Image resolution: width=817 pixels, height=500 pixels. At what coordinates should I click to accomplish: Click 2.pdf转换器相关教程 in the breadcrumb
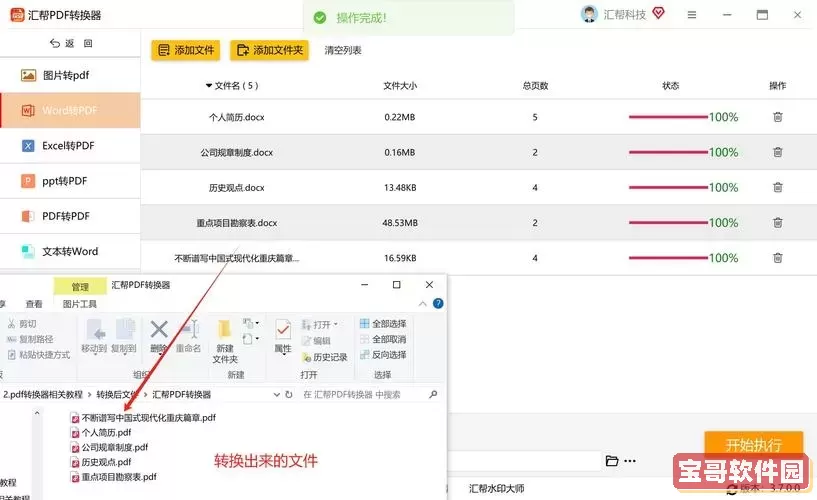pyautogui.click(x=43, y=395)
